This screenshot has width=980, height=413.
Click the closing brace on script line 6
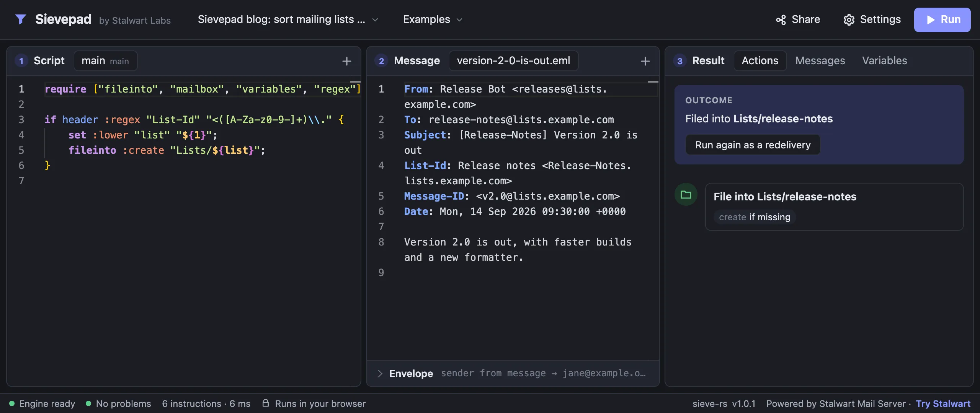click(x=47, y=166)
